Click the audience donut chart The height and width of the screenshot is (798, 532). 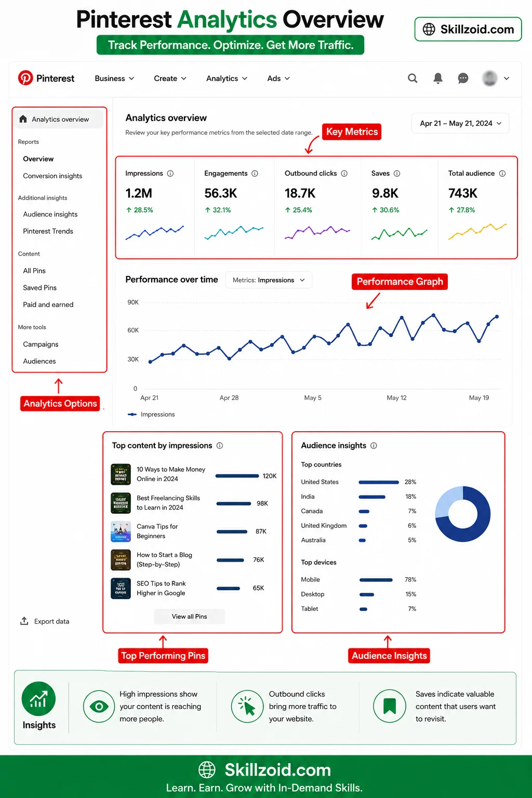click(x=462, y=514)
